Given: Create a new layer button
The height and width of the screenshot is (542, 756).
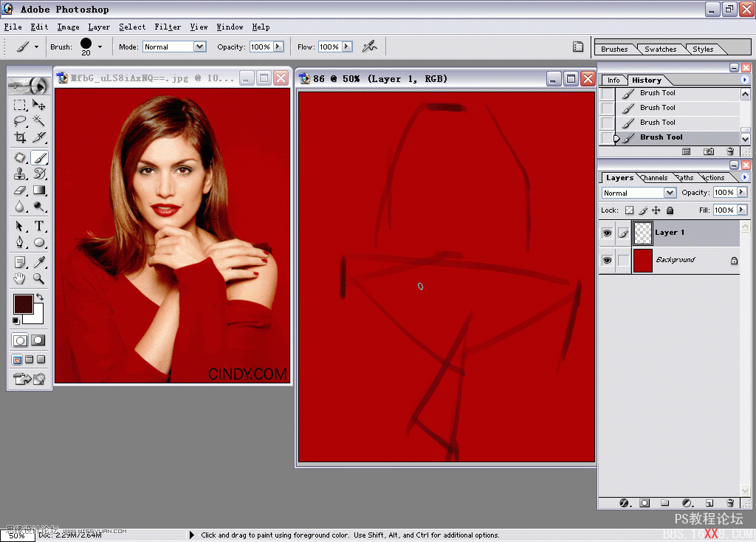Looking at the screenshot, I should [709, 503].
